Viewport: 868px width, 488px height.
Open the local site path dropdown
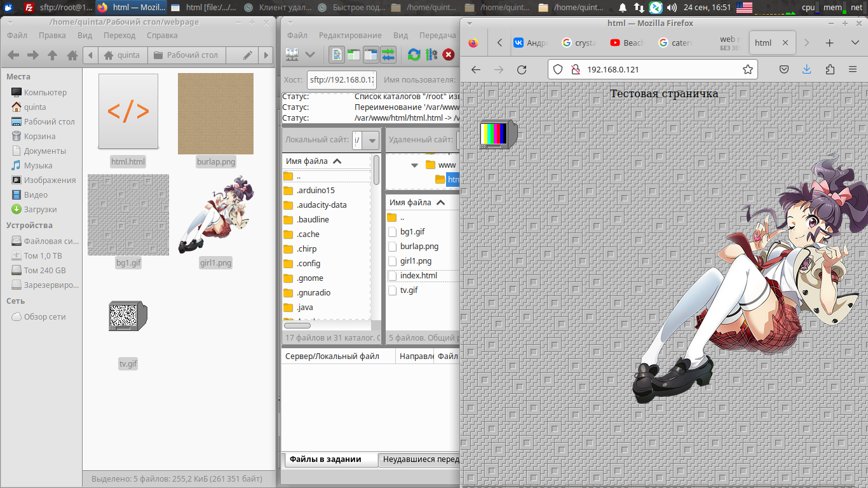[x=372, y=140]
